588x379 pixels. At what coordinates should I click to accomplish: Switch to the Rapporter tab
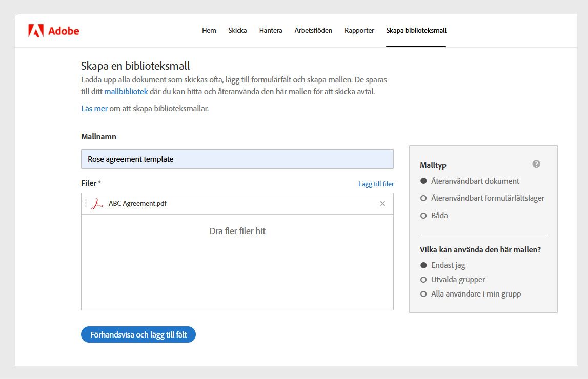pyautogui.click(x=359, y=30)
